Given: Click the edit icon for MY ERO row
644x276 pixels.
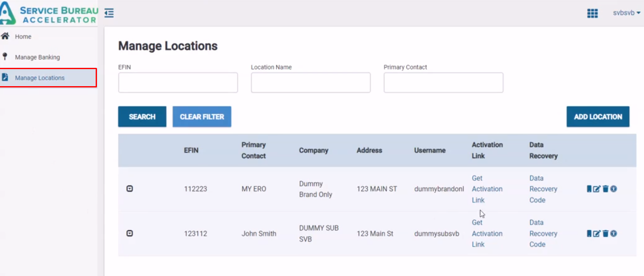Looking at the screenshot, I should coord(597,189).
